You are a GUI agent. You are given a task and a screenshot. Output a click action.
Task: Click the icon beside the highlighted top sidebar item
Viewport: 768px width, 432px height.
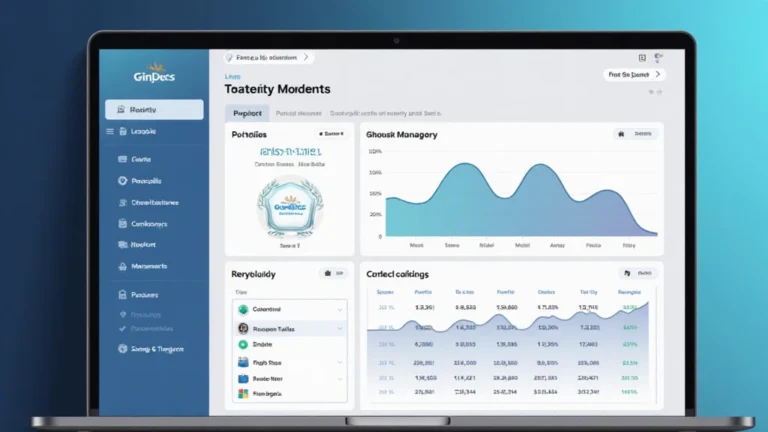click(121, 109)
